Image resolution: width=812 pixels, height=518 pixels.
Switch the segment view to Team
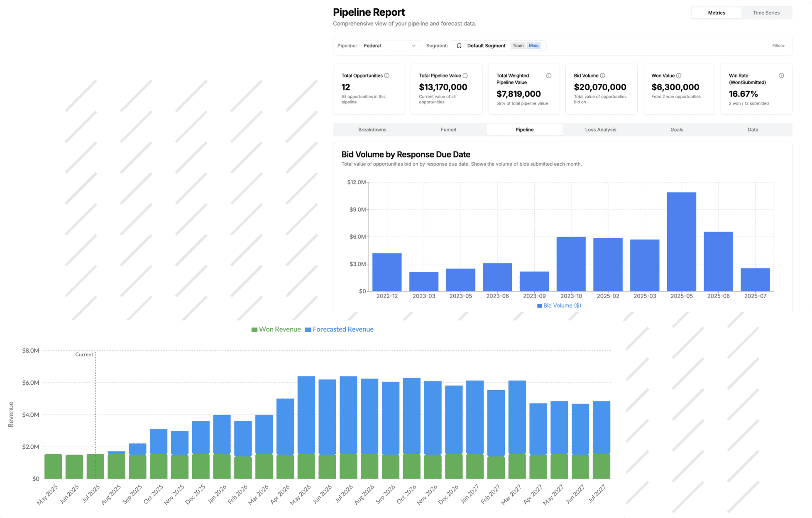tap(518, 46)
